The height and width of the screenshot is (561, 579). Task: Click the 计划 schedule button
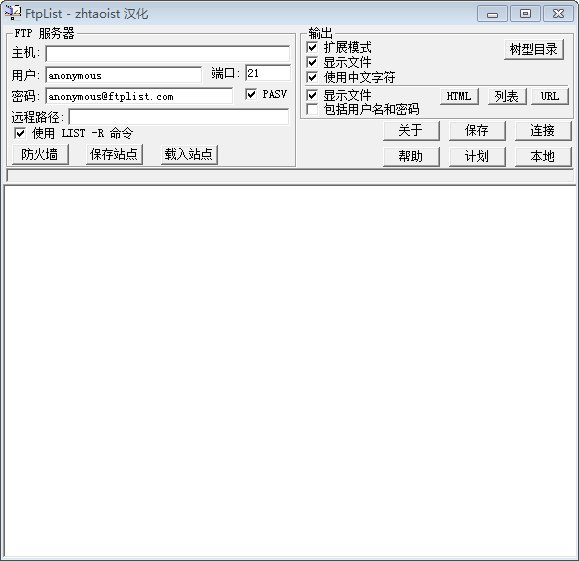[477, 157]
